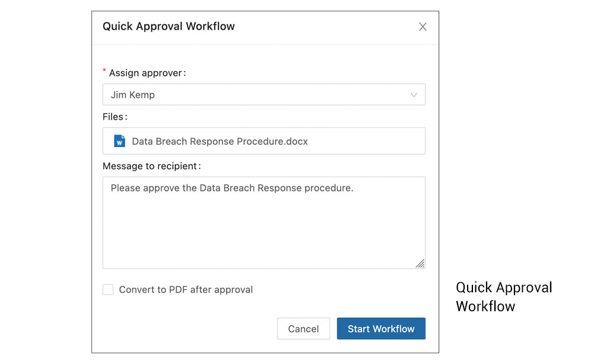The image size is (607, 364).
Task: Expand the approver dropdown chevron
Action: pos(413,95)
